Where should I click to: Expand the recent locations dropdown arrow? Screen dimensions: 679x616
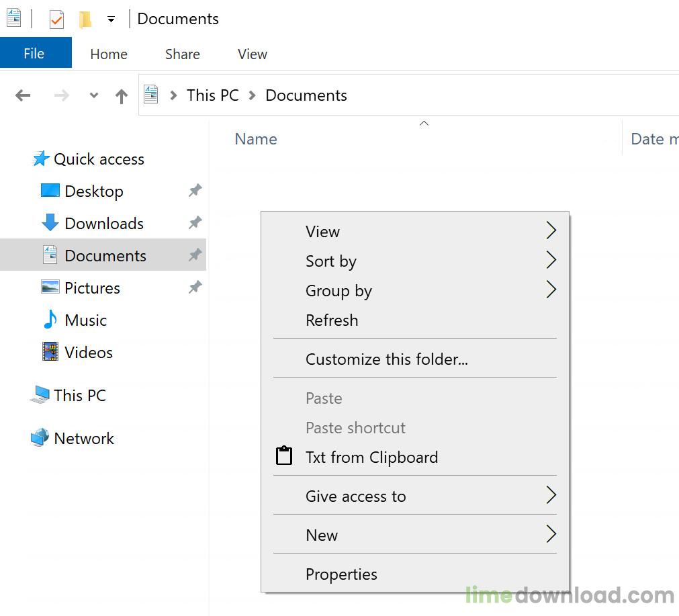pos(94,95)
